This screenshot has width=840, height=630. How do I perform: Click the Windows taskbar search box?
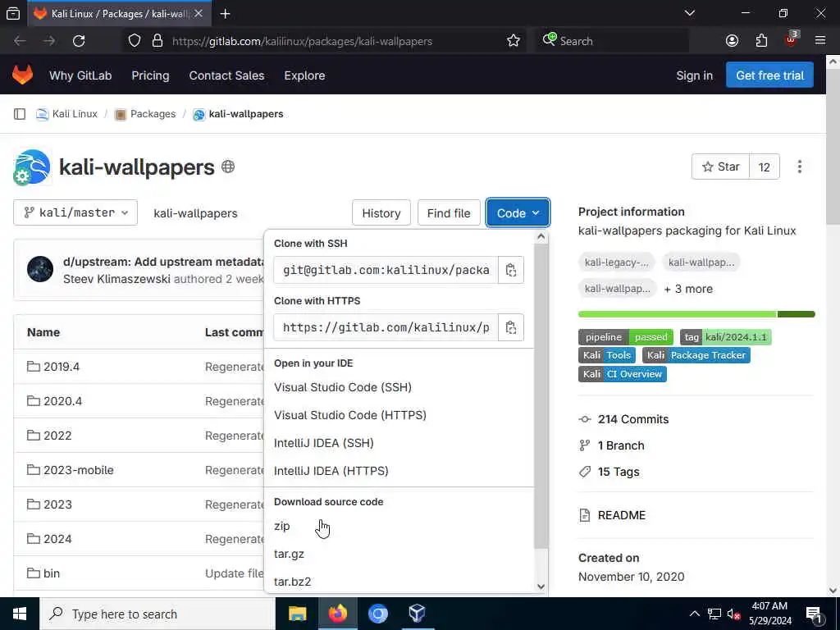157,614
